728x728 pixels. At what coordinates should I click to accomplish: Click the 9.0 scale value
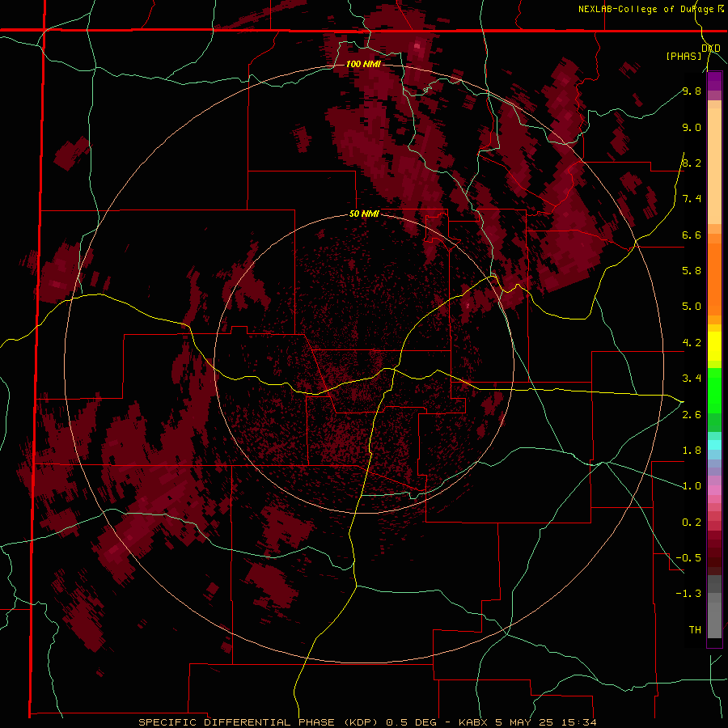pos(692,127)
